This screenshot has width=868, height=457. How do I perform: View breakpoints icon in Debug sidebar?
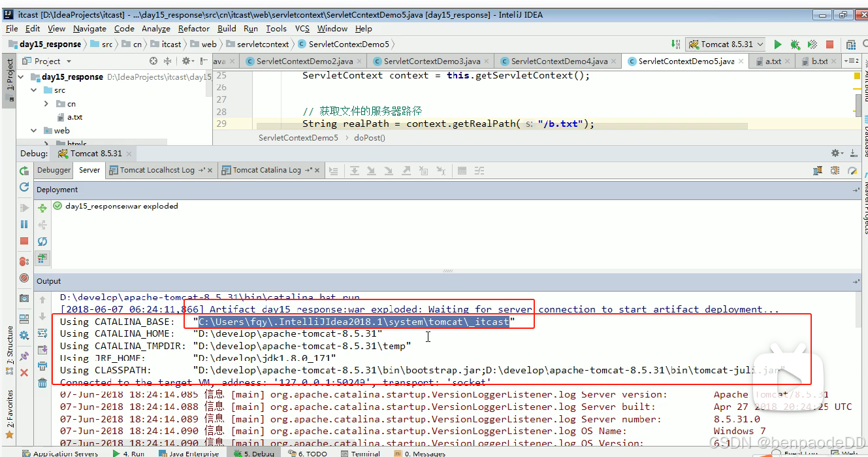(24, 262)
